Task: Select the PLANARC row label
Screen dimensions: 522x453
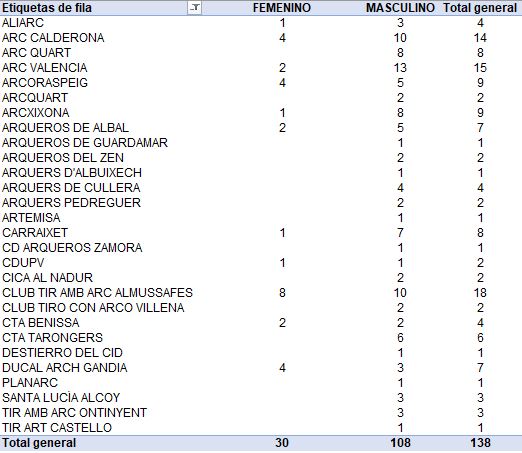Action: pyautogui.click(x=30, y=383)
